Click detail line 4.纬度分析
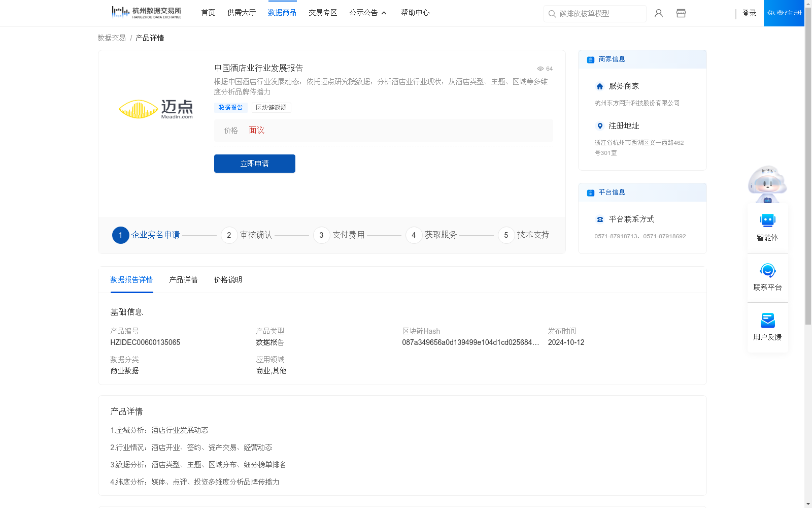 (195, 482)
